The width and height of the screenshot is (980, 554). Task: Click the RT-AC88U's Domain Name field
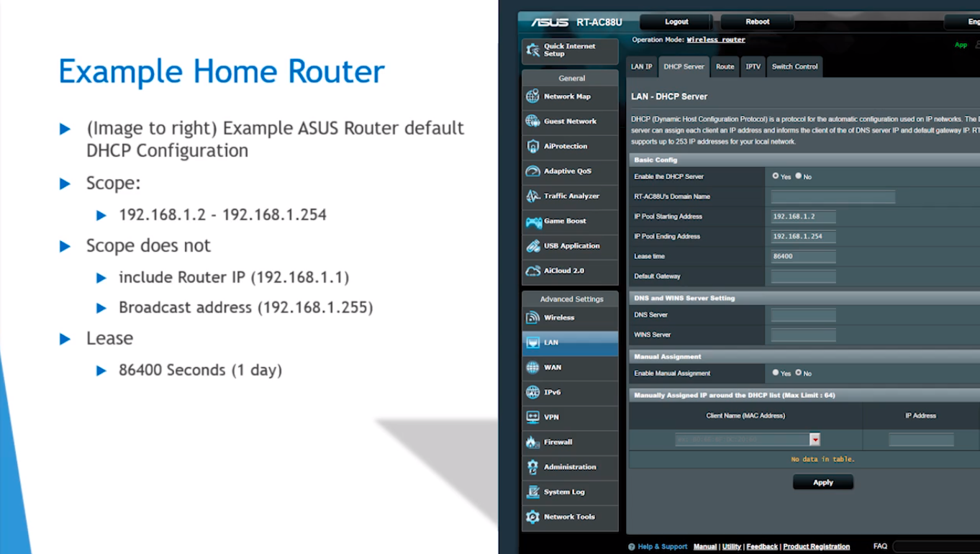(833, 196)
